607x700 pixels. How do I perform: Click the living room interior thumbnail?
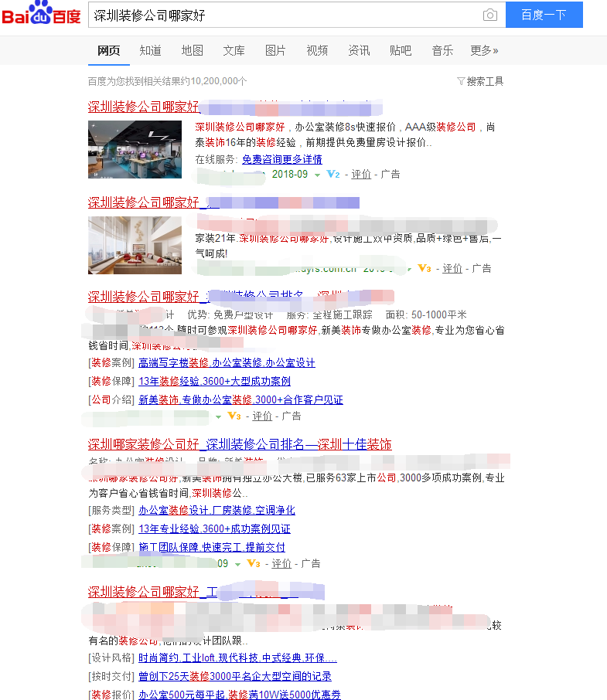pyautogui.click(x=135, y=245)
